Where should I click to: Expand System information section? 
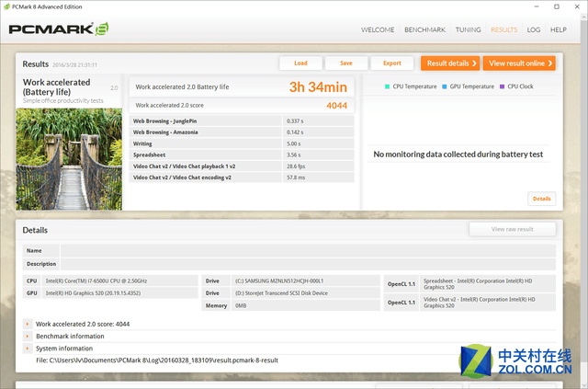click(x=28, y=349)
